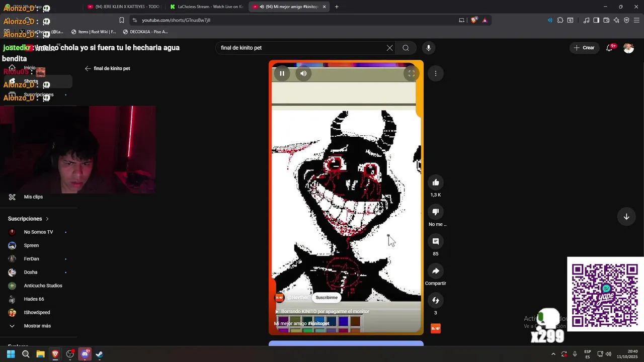
Task: Dislike the Short
Action: coord(436,212)
